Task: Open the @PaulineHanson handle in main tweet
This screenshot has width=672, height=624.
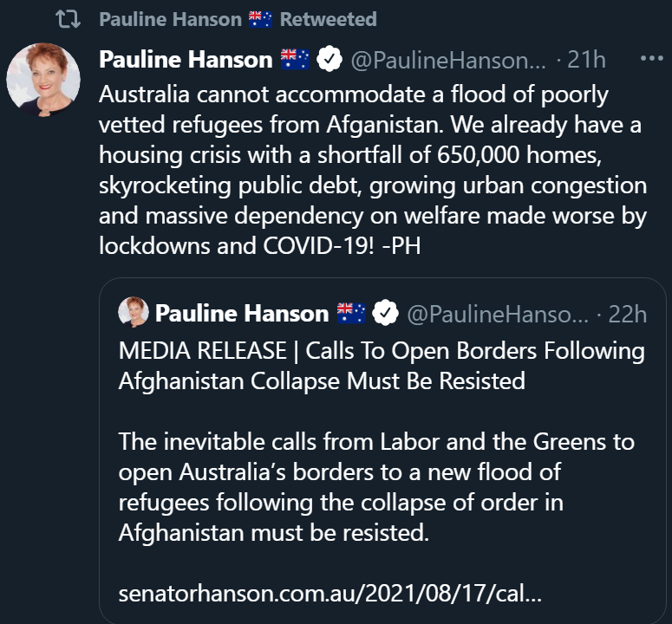Action: coord(448,60)
